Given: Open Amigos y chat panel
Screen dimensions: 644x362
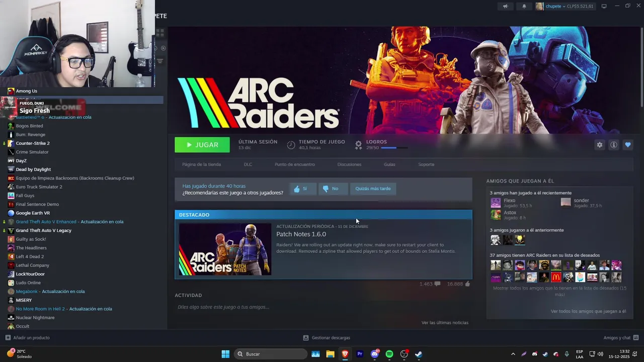Looking at the screenshot, I should tap(621, 338).
